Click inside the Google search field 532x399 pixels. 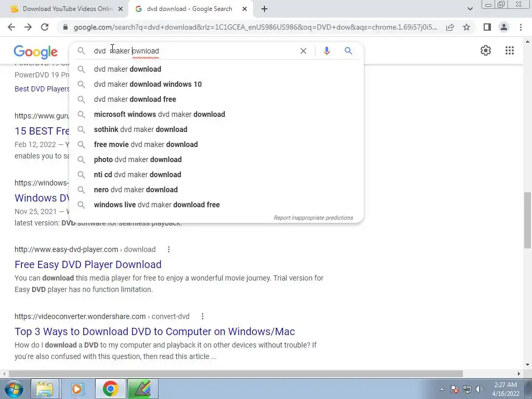tap(193, 51)
